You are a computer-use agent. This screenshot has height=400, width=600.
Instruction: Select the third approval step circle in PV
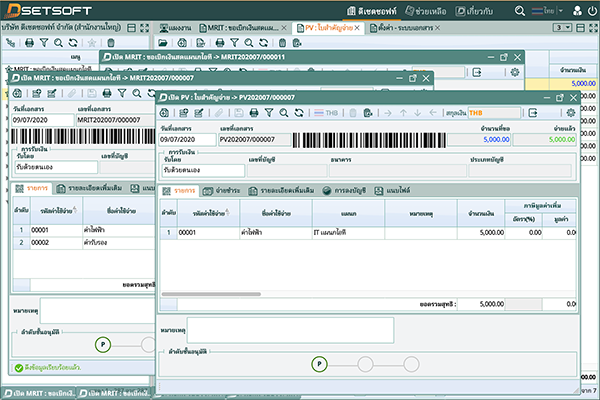411,363
